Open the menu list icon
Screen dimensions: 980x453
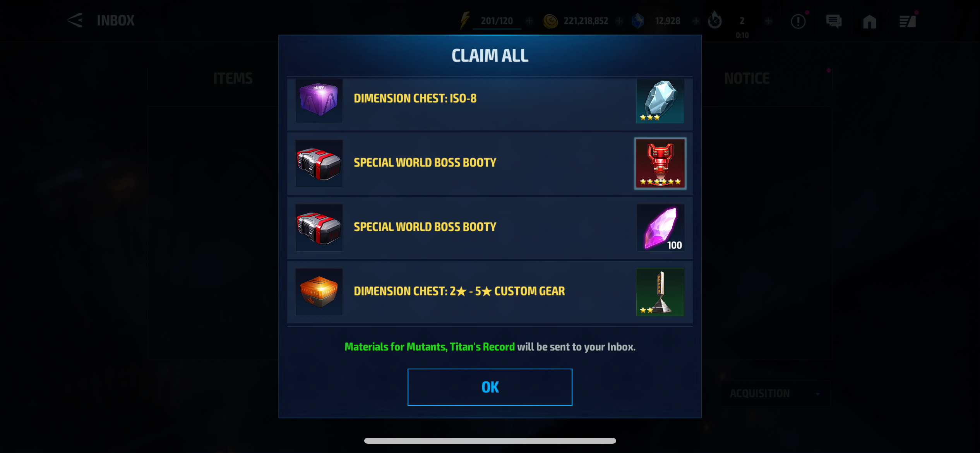click(x=907, y=21)
